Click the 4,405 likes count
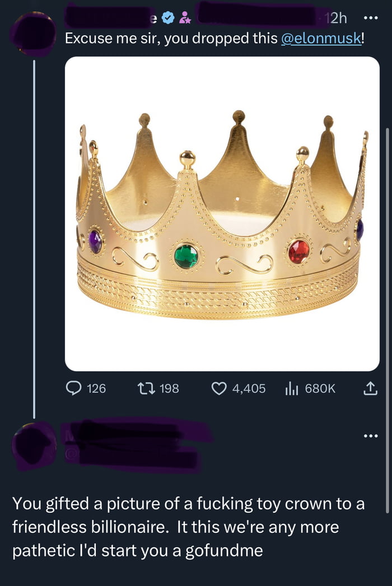This screenshot has height=586, width=392. click(x=249, y=388)
